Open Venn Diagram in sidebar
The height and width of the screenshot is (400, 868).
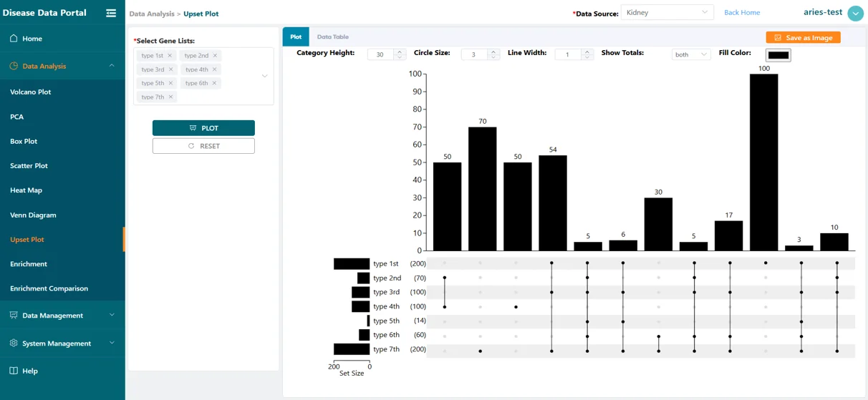(x=33, y=215)
